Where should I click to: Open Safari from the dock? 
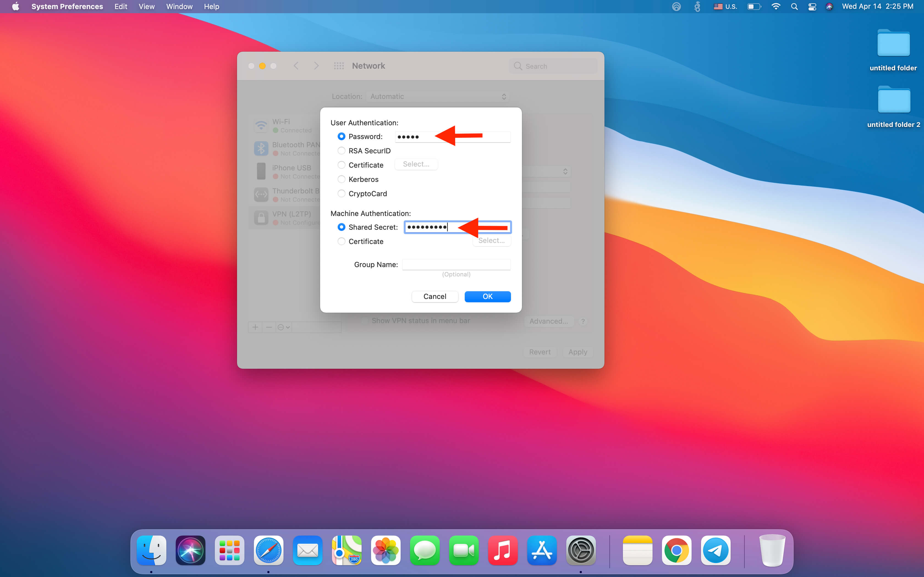point(268,550)
